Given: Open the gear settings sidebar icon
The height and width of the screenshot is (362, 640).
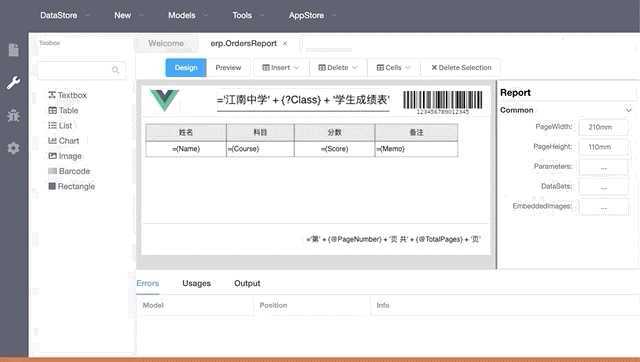Looking at the screenshot, I should [13, 148].
